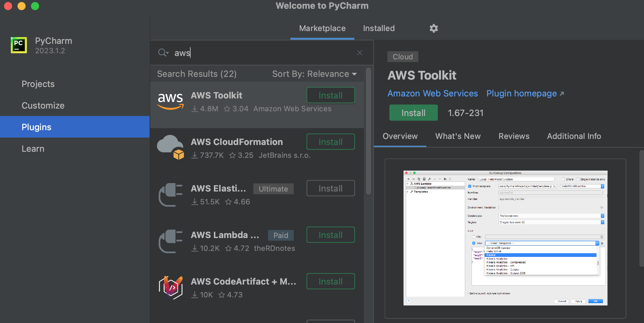Screen dimensions: 644x323
Task: Click the PyCharm application logo
Action: tap(18, 45)
